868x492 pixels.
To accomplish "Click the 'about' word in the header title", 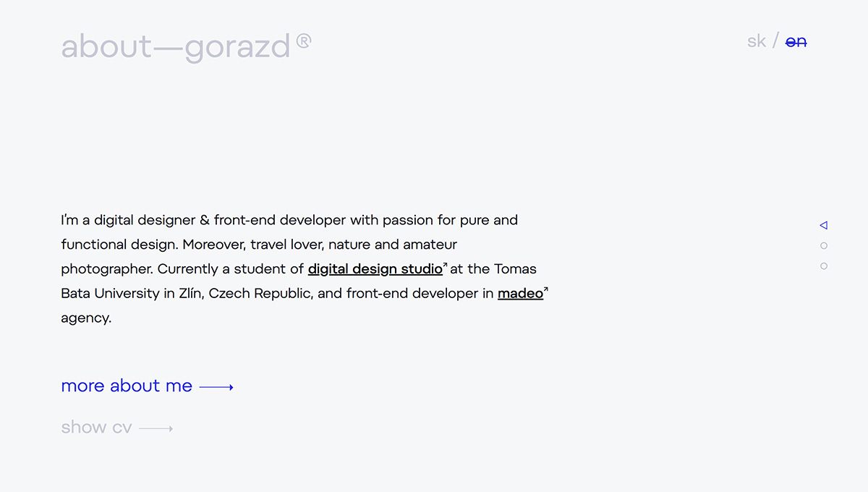I will point(106,47).
